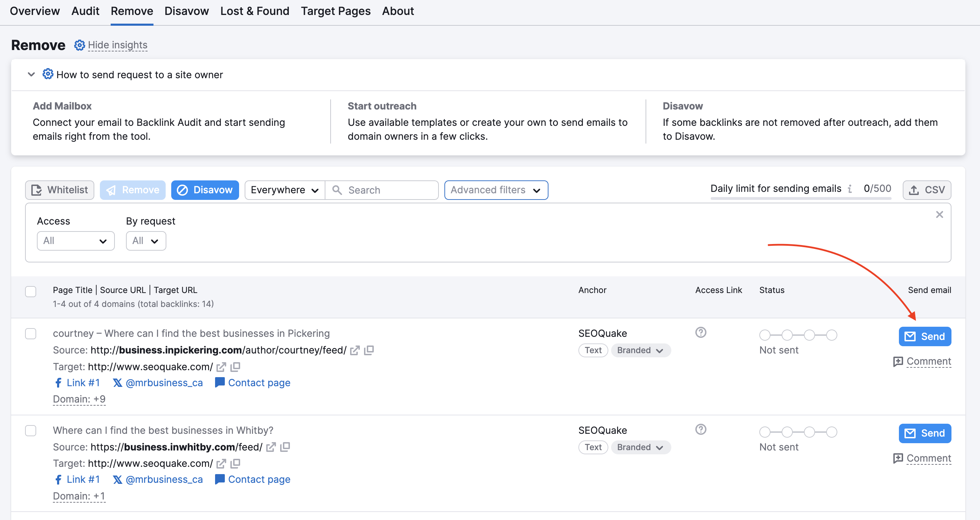The height and width of the screenshot is (520, 980).
Task: Select the checkbox for the Pickering backlink
Action: [31, 333]
